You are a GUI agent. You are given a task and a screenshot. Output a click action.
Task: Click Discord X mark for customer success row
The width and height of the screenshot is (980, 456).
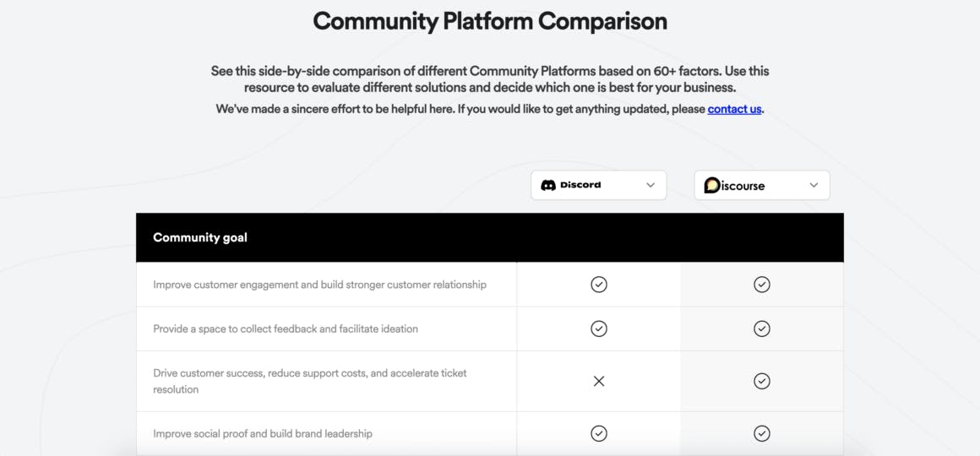pyautogui.click(x=599, y=381)
